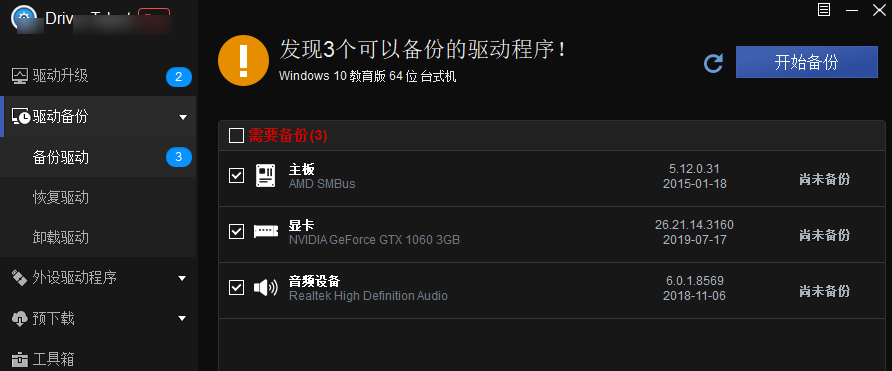Screen dimensions: 892x371
Task: Click the 外设驱动程序 USB icon
Action: [19, 278]
